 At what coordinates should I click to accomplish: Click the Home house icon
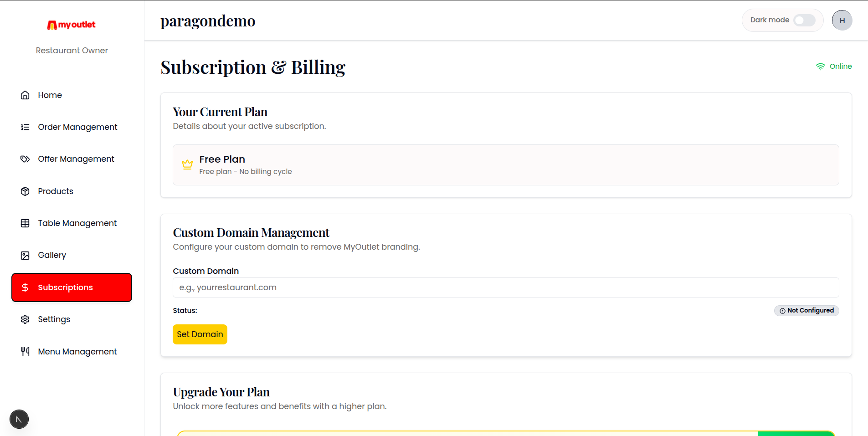[25, 95]
